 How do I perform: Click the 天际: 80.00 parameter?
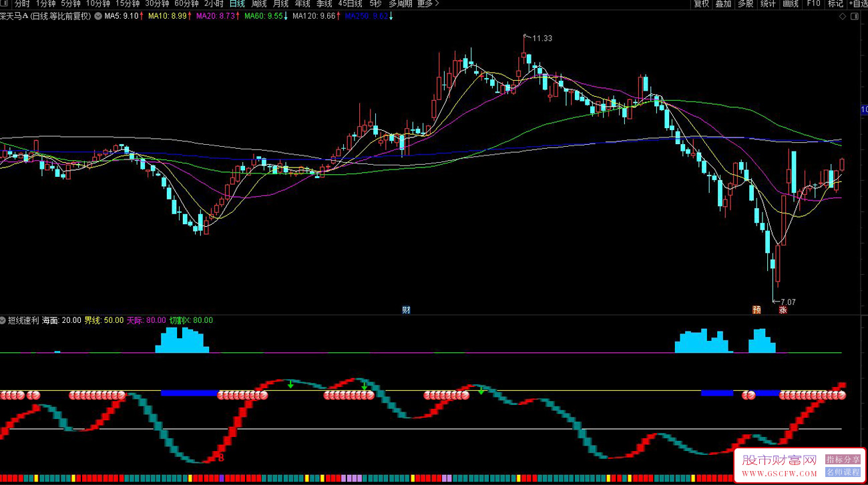146,320
